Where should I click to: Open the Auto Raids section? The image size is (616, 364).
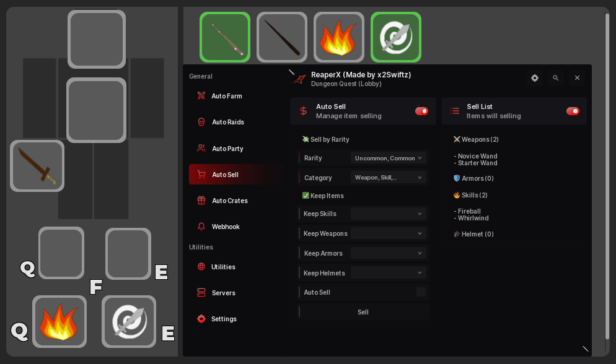(236, 122)
